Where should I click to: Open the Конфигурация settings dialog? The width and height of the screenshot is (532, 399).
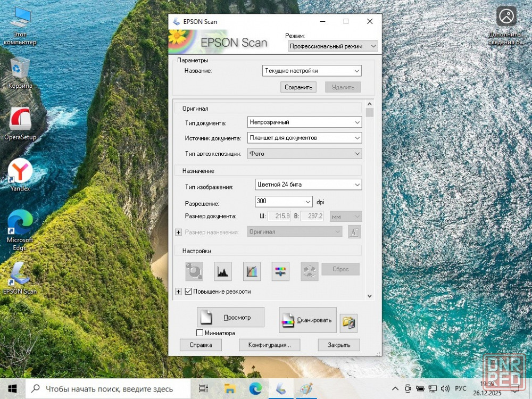click(x=269, y=345)
